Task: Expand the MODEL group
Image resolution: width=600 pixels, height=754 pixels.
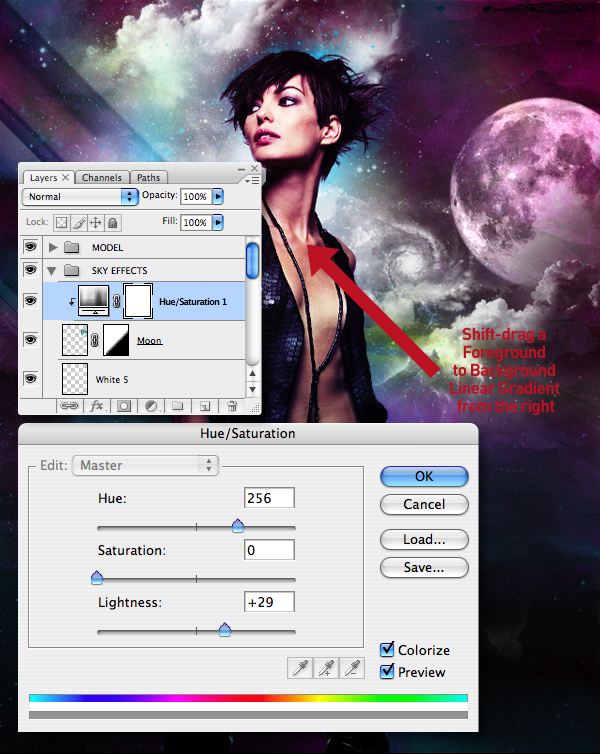Action: pyautogui.click(x=53, y=248)
